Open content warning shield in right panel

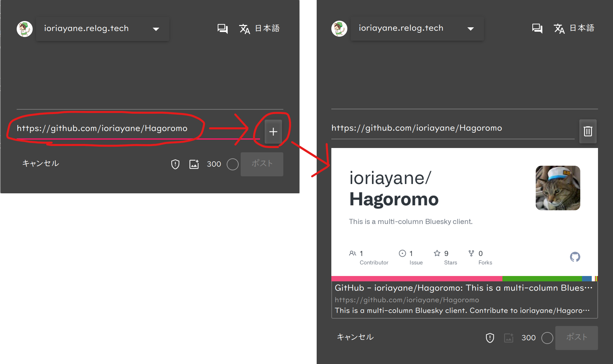click(x=490, y=338)
